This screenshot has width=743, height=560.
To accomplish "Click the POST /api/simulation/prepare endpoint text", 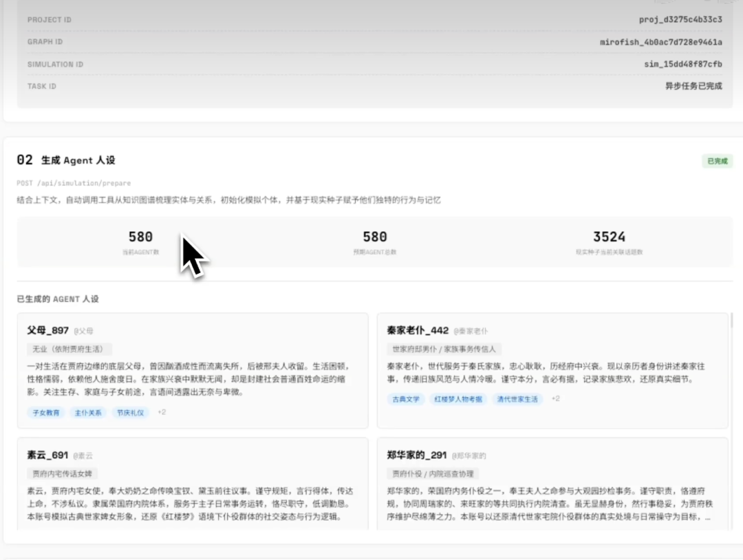I will pyautogui.click(x=74, y=184).
